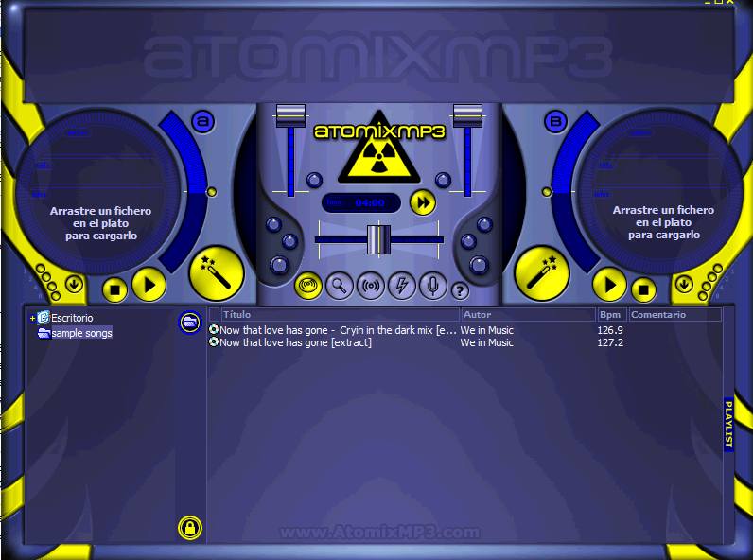Start playback on deck A
Screen dimensions: 753x560
pos(149,285)
